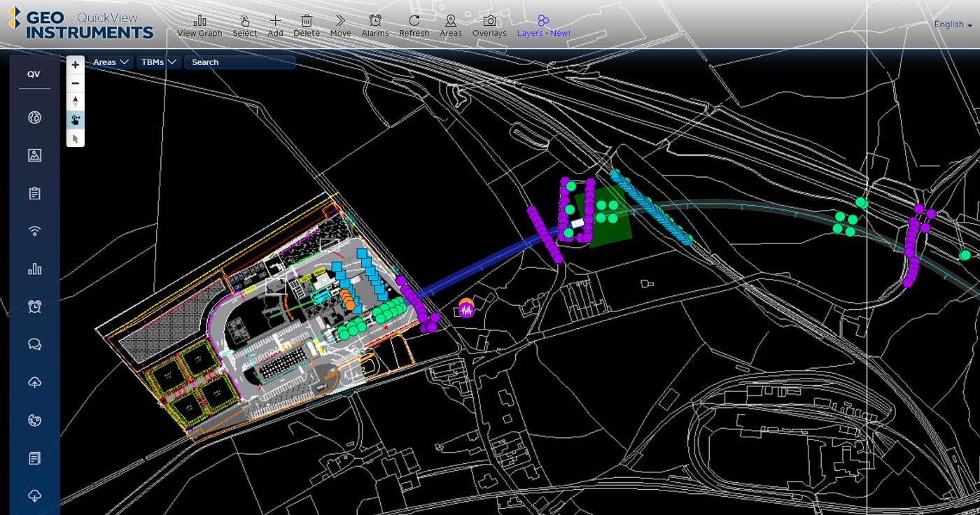The height and width of the screenshot is (515, 980).
Task: Refresh the map view
Action: 414,26
